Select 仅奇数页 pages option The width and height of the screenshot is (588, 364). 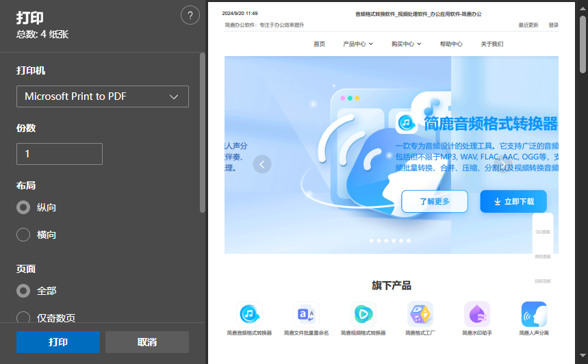[23, 317]
